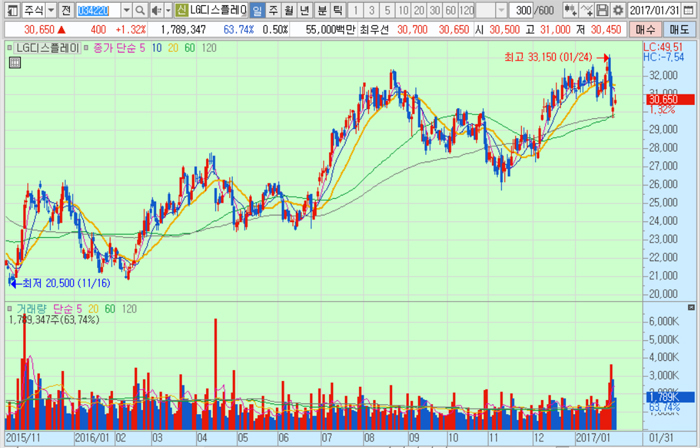Viewport: 700px width, 448px height.
Task: Switch to monthly (월) chart period
Action: coord(290,10)
